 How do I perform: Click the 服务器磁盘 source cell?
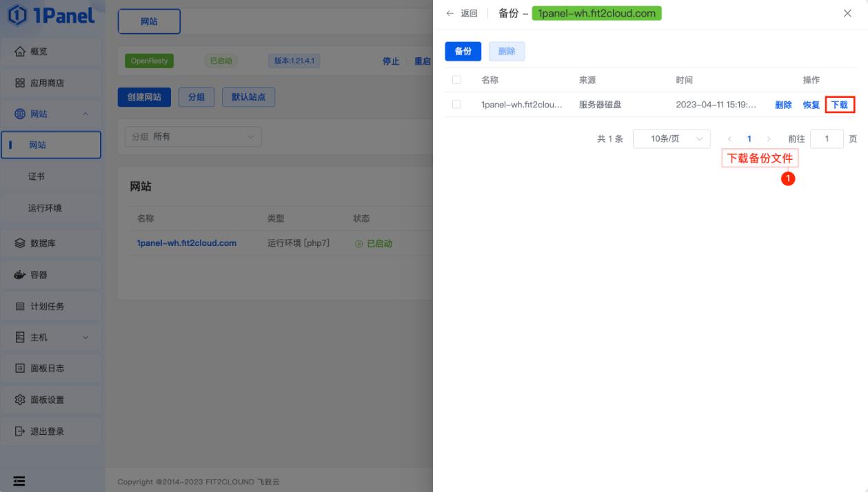(600, 105)
